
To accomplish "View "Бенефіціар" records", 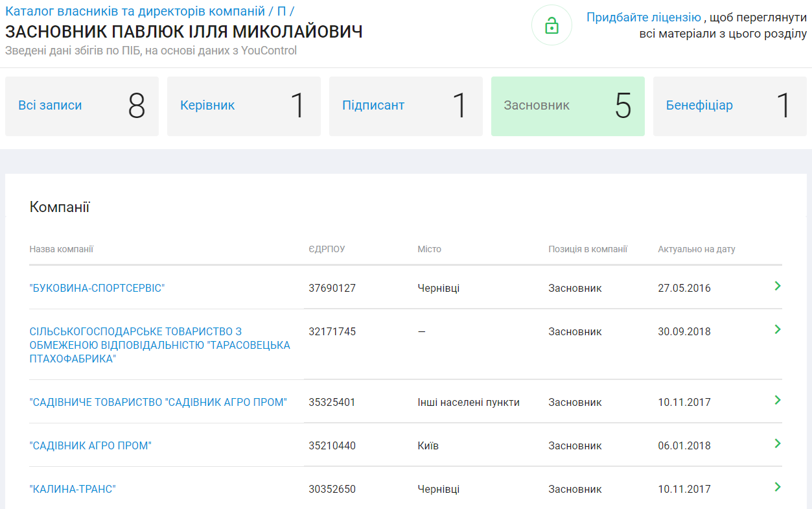I will click(730, 106).
